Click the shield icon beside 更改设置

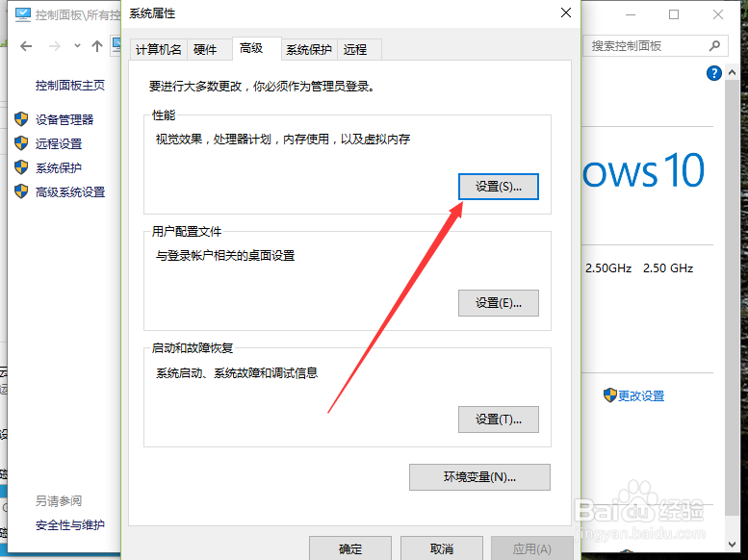610,395
